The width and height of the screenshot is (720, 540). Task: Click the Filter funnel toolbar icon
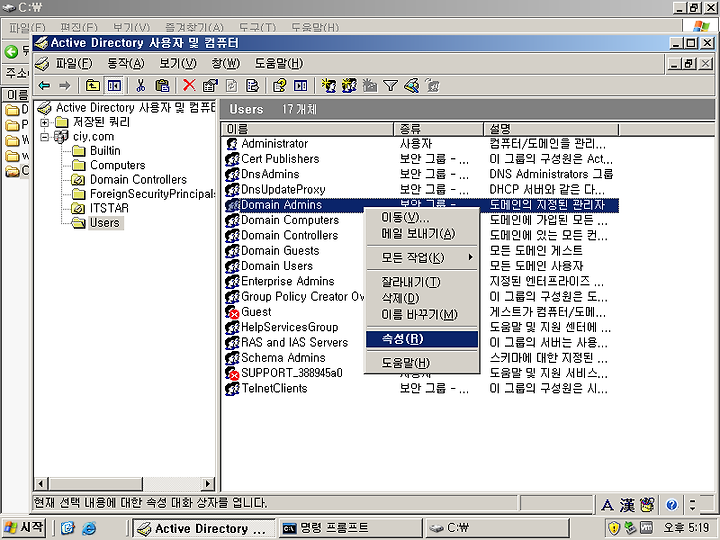[390, 85]
